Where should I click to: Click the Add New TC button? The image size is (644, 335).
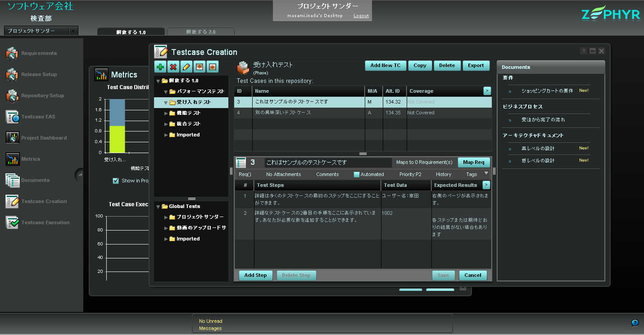(x=385, y=66)
